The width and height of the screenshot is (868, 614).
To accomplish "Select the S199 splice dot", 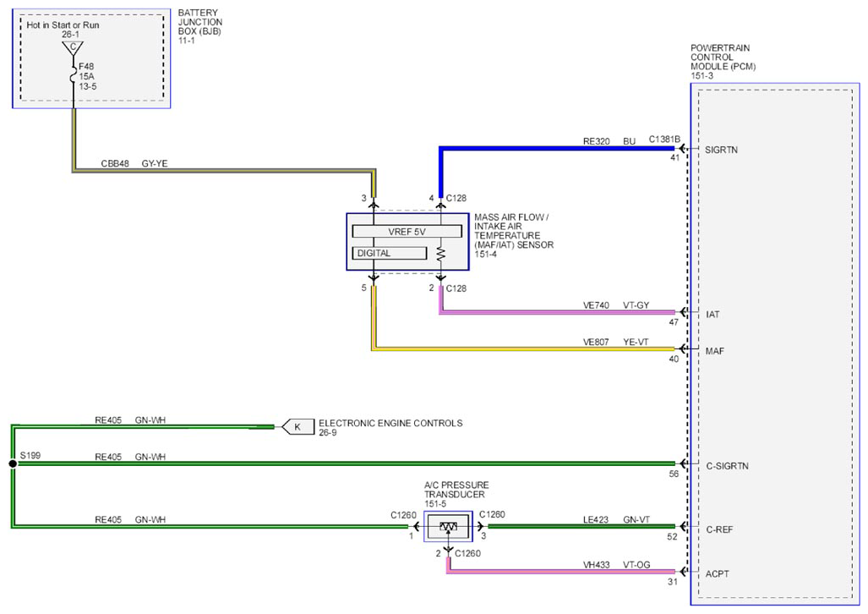I will pyautogui.click(x=13, y=463).
